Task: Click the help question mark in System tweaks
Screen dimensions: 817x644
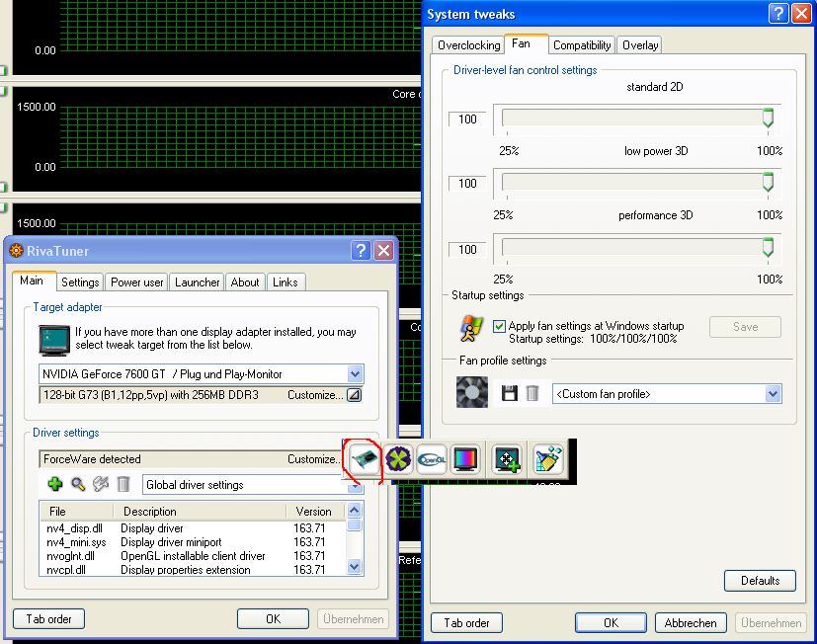Action: pos(778,13)
